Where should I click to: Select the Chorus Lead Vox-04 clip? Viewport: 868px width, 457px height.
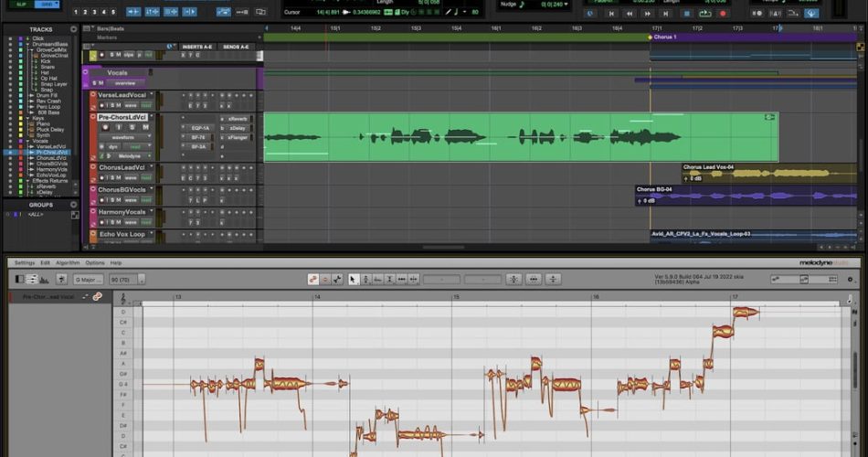(769, 174)
